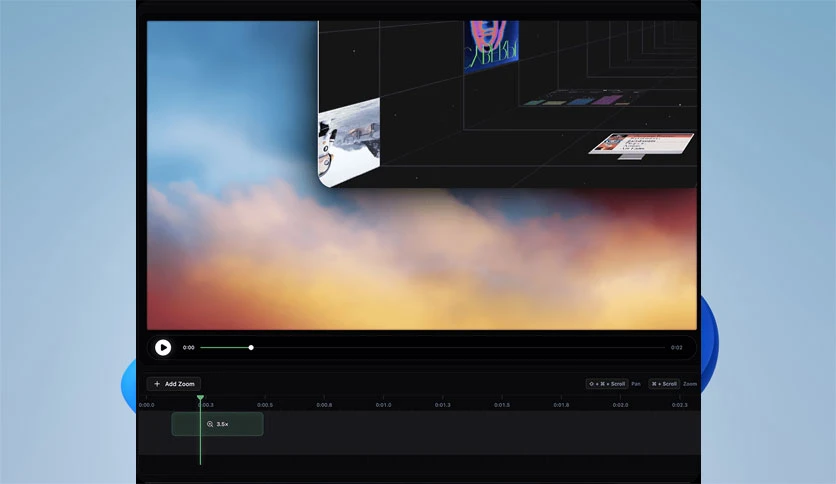Click the snowy photo card in the preview
The width and height of the screenshot is (836, 484).
[x=349, y=142]
